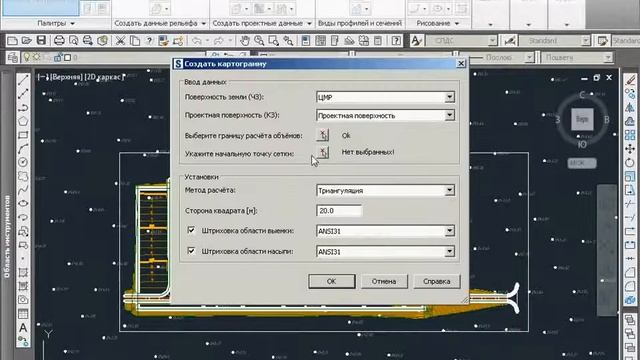The image size is (640, 360).
Task: Click the [−] viewport controls label
Action: pyautogui.click(x=42, y=77)
